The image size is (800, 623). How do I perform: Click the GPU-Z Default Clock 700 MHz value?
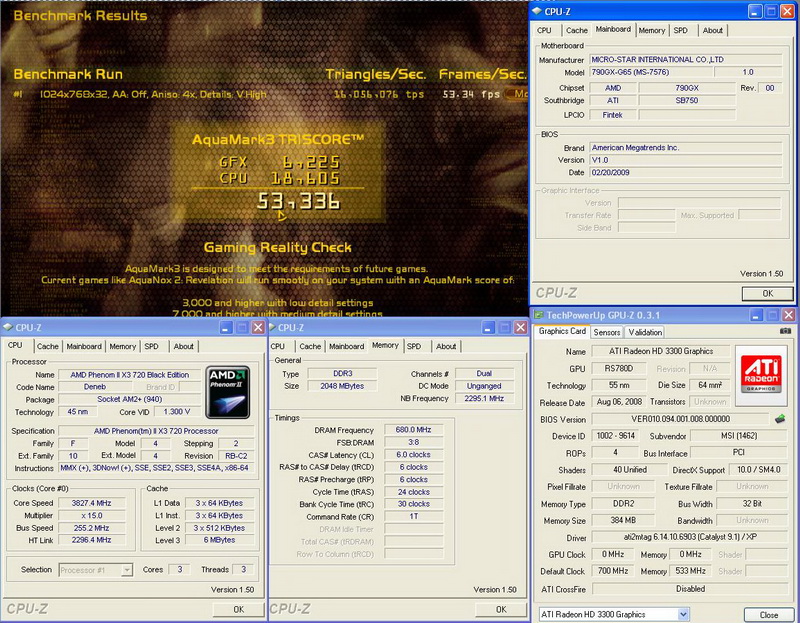[613, 571]
